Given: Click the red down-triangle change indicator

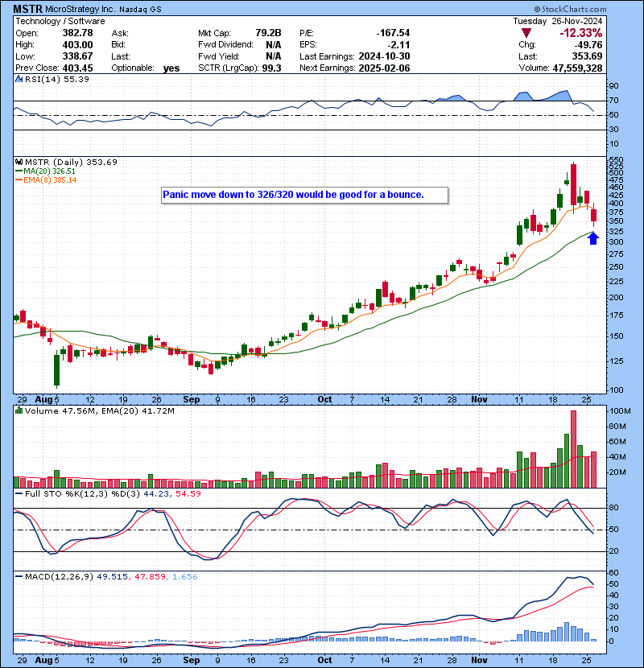Looking at the screenshot, I should coord(526,33).
